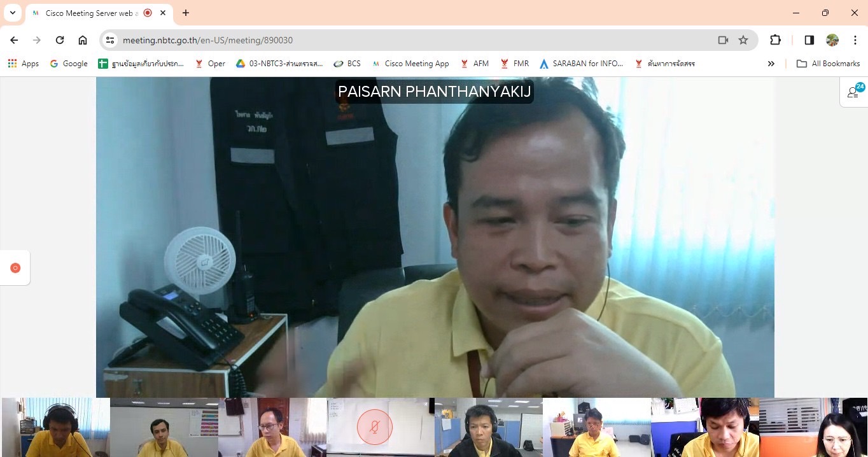Open the Cisco Meeting App bookmark
The width and height of the screenshot is (868, 457).
tap(410, 64)
